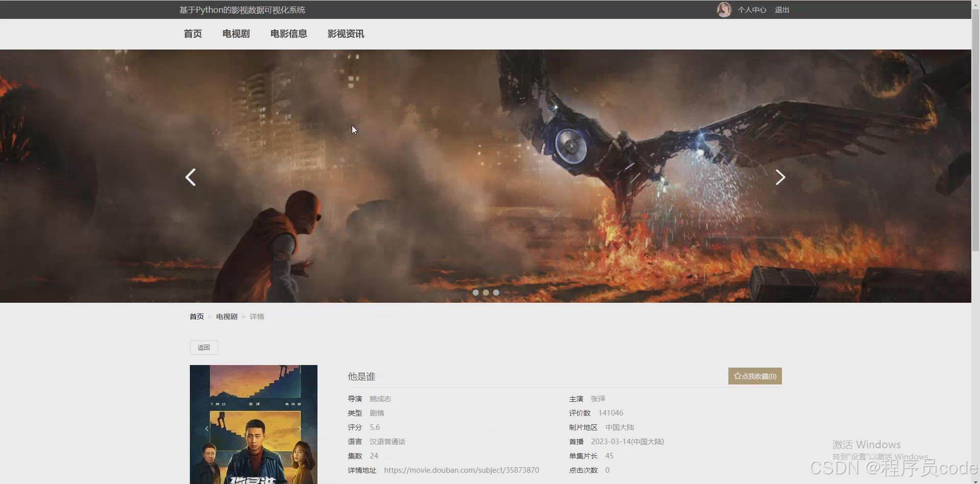This screenshot has height=484, width=980.
Task: Click 退出 to log out
Action: (x=782, y=10)
